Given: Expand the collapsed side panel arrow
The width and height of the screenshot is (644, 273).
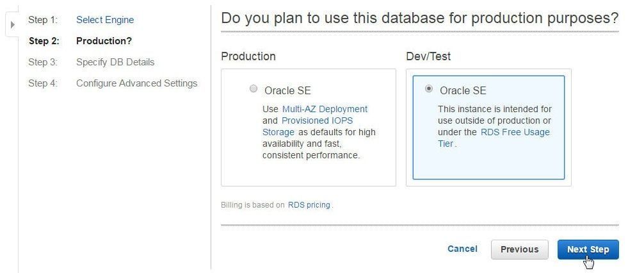Looking at the screenshot, I should tap(12, 24).
